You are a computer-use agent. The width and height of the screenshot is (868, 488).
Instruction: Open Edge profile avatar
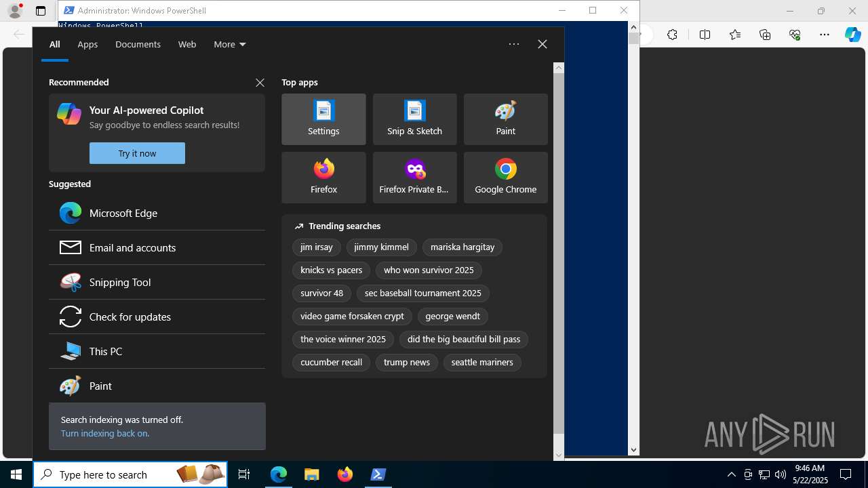click(15, 10)
